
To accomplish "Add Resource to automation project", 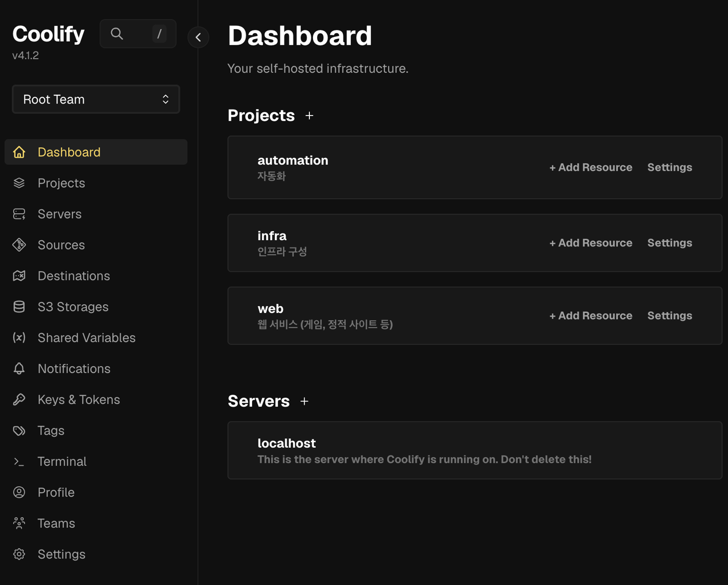I will [x=591, y=167].
